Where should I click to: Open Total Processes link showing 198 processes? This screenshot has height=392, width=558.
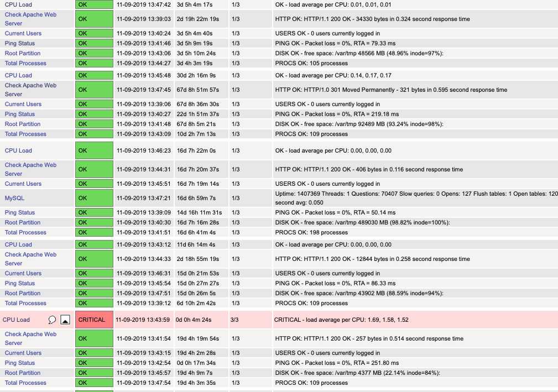[25, 232]
